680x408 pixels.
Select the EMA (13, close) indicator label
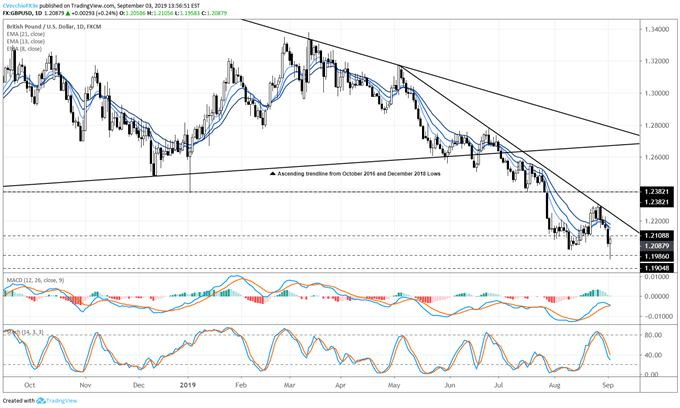tap(26, 41)
